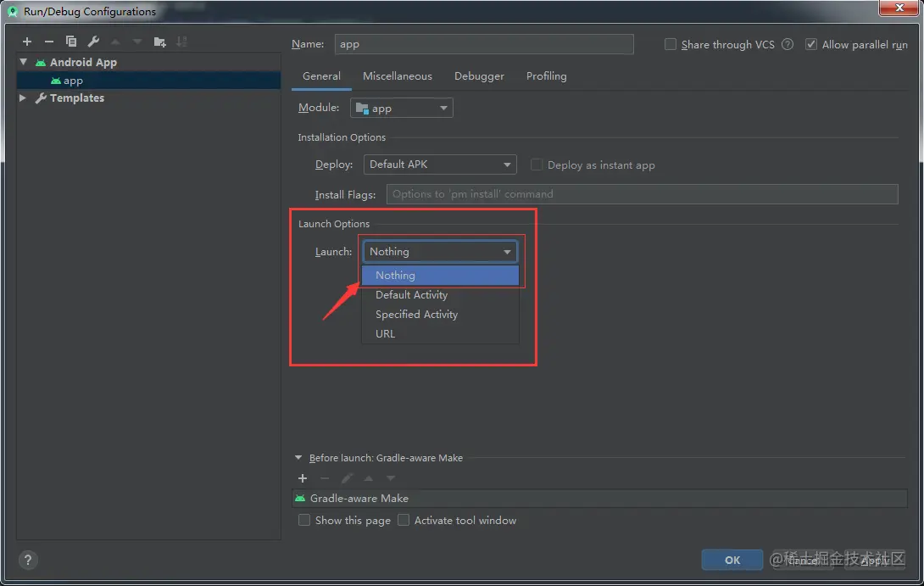
Task: Switch to the Debugger tab
Action: click(479, 76)
